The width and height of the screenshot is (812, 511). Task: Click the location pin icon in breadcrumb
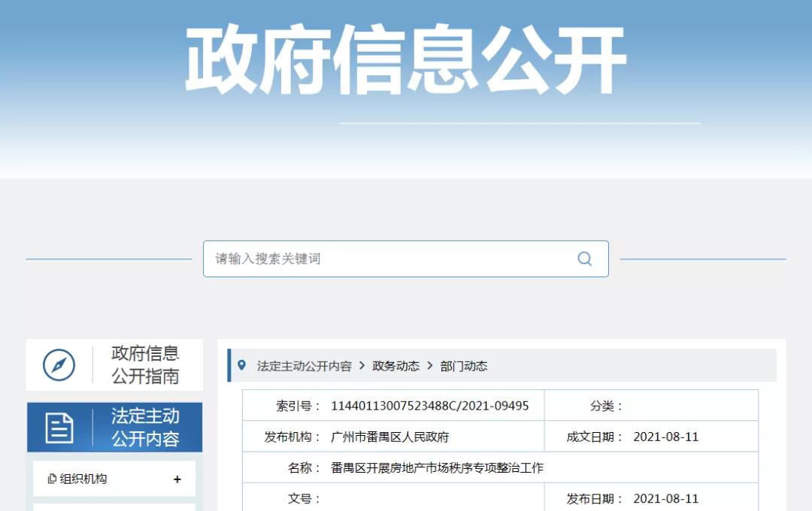241,365
